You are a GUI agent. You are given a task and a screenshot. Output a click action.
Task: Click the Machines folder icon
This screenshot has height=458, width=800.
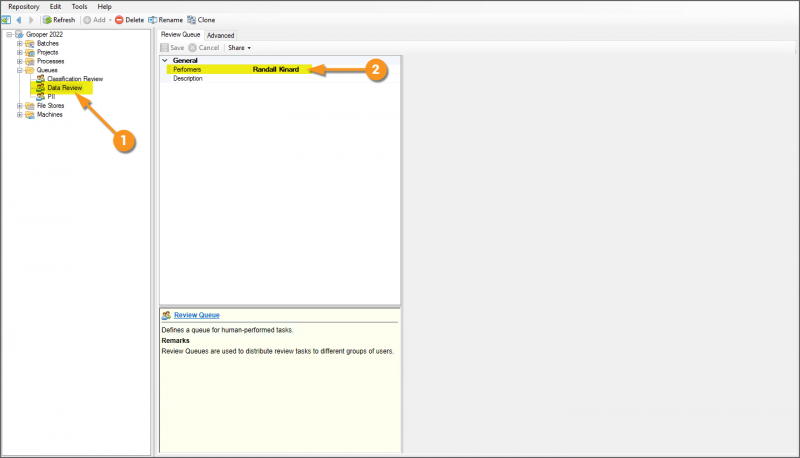pos(30,115)
